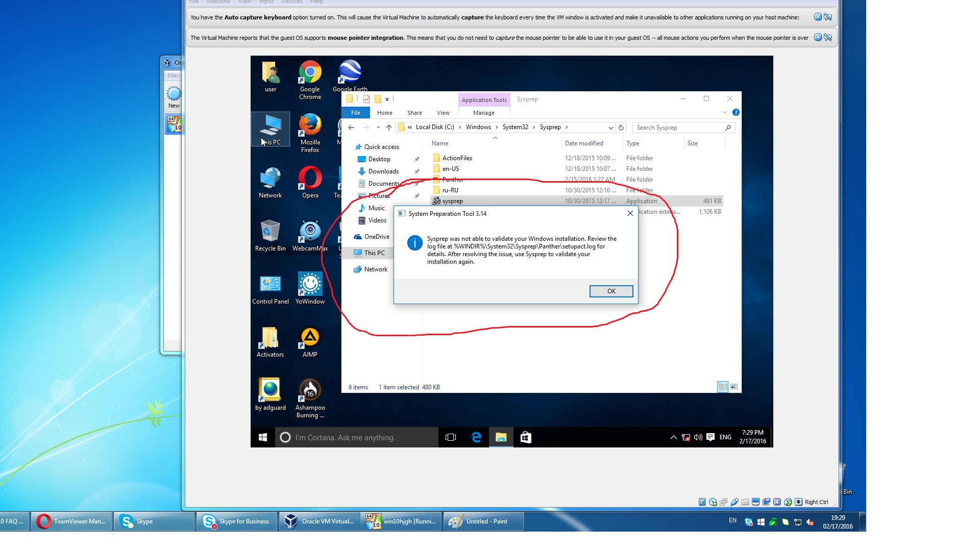Open the address bar history dropdown
The image size is (980, 551).
pos(610,128)
